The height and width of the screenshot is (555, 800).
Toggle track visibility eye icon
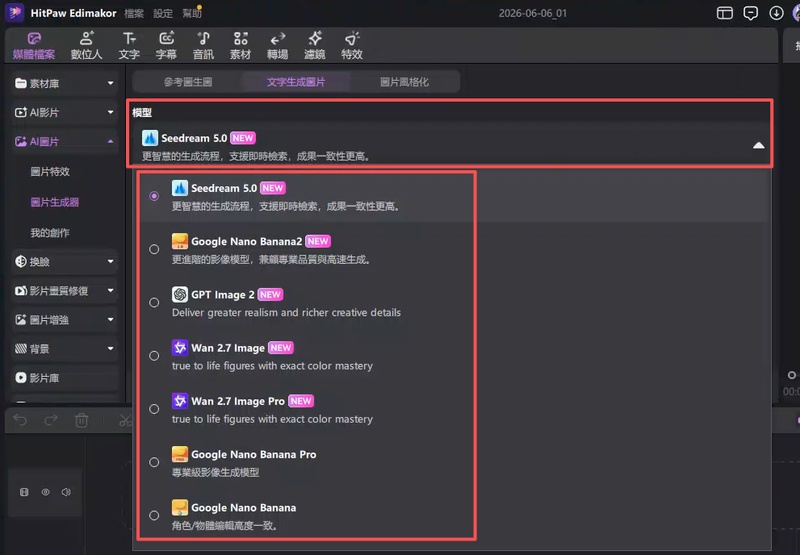(x=45, y=492)
